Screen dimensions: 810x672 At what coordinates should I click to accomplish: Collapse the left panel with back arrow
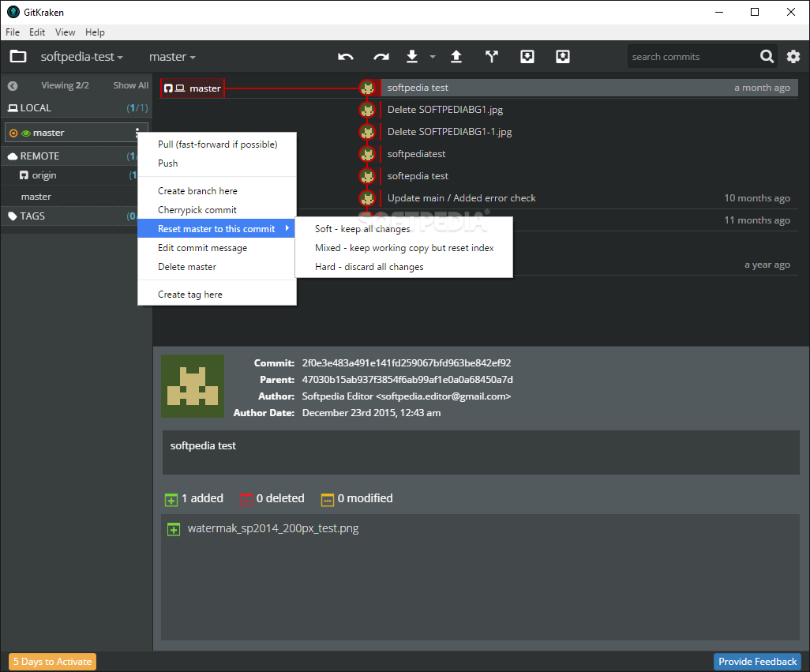pos(13,86)
